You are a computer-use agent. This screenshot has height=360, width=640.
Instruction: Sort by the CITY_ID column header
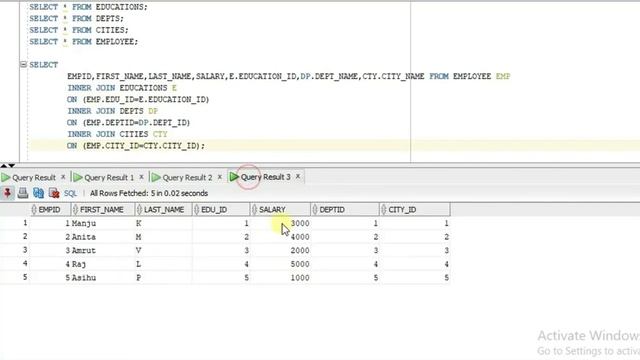pos(415,210)
